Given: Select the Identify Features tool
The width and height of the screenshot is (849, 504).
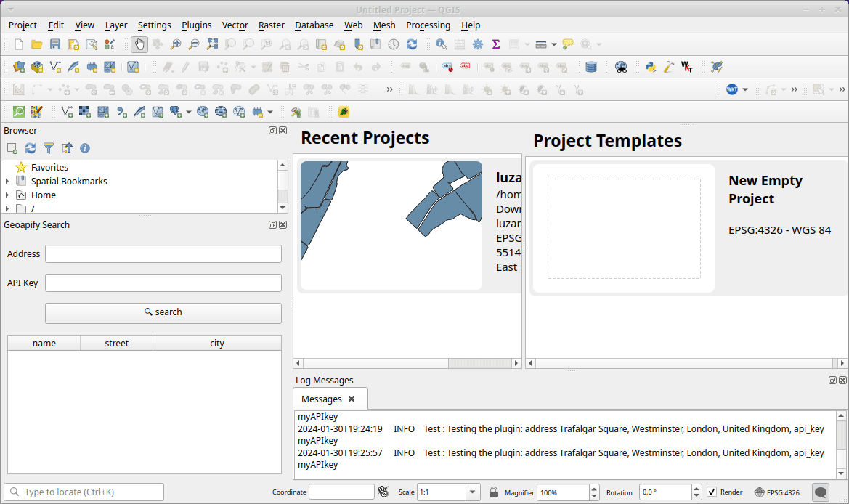Looking at the screenshot, I should [442, 44].
